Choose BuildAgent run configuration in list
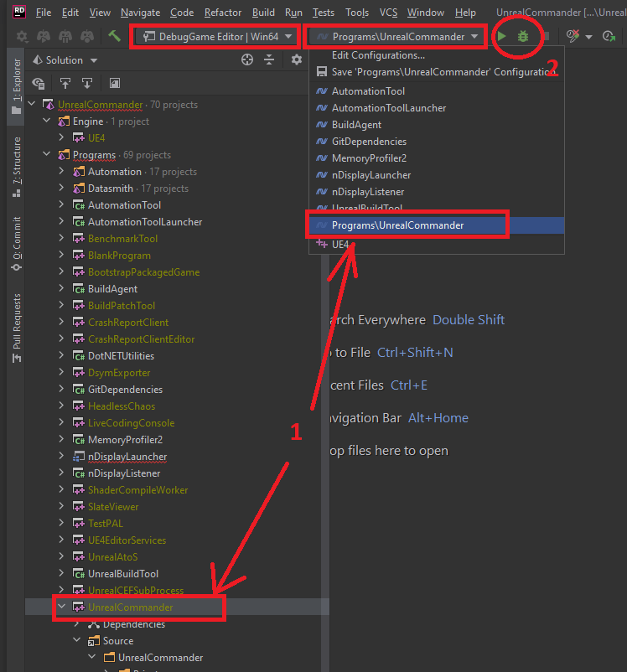The height and width of the screenshot is (672, 627). pos(437,125)
